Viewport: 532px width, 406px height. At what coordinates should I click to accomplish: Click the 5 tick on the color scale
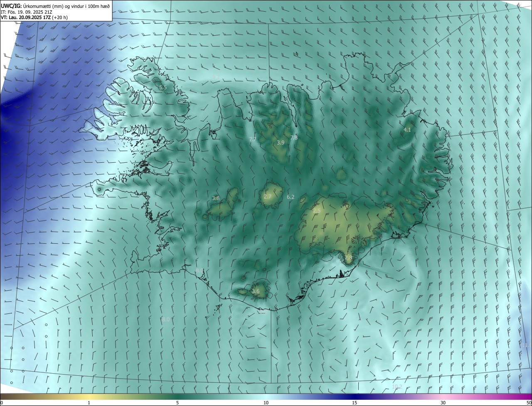pyautogui.click(x=177, y=403)
